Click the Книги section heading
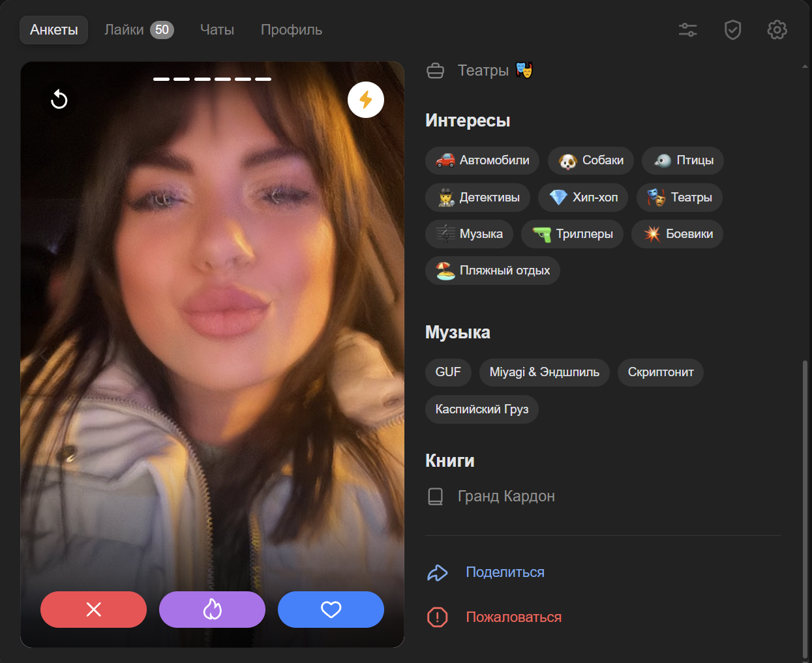 tap(450, 461)
